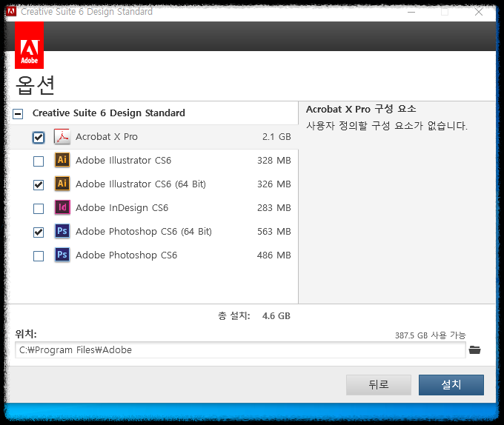Click the Acrobat X Pro PDF icon
This screenshot has width=504, height=425.
(62, 136)
